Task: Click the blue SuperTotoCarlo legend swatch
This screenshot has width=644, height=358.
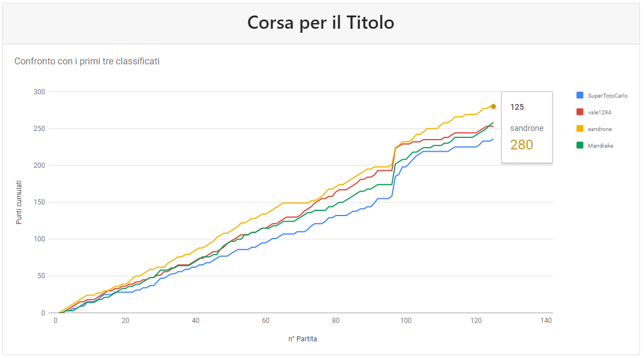Action: click(580, 95)
